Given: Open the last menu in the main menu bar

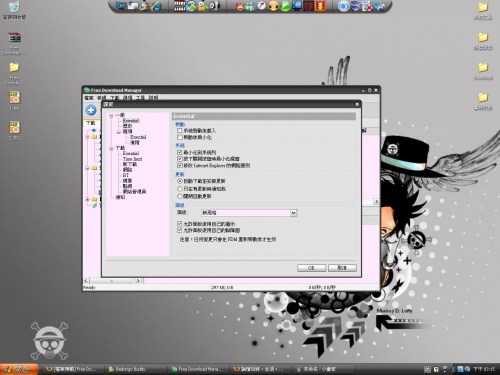Looking at the screenshot, I should [x=153, y=98].
